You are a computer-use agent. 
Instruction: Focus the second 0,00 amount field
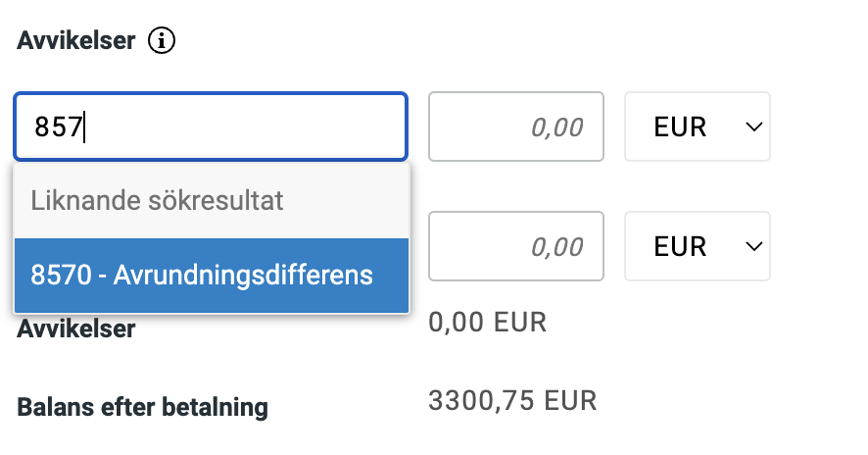(515, 245)
